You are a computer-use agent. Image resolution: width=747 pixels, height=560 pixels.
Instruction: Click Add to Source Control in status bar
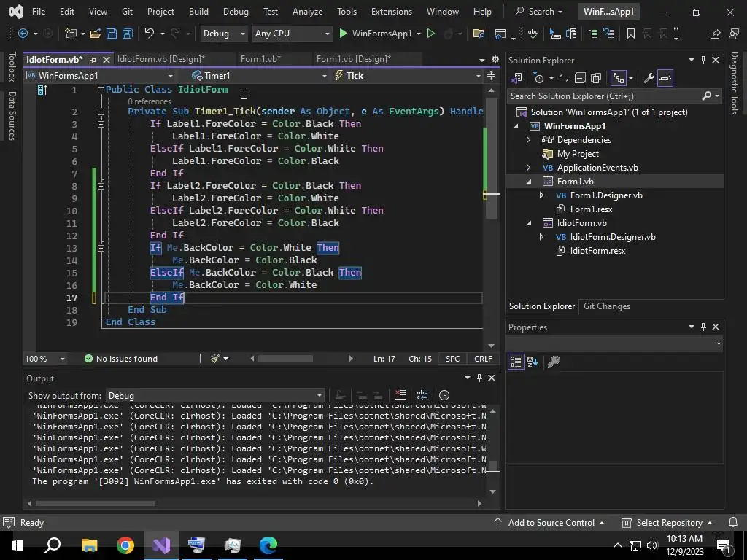tap(551, 523)
